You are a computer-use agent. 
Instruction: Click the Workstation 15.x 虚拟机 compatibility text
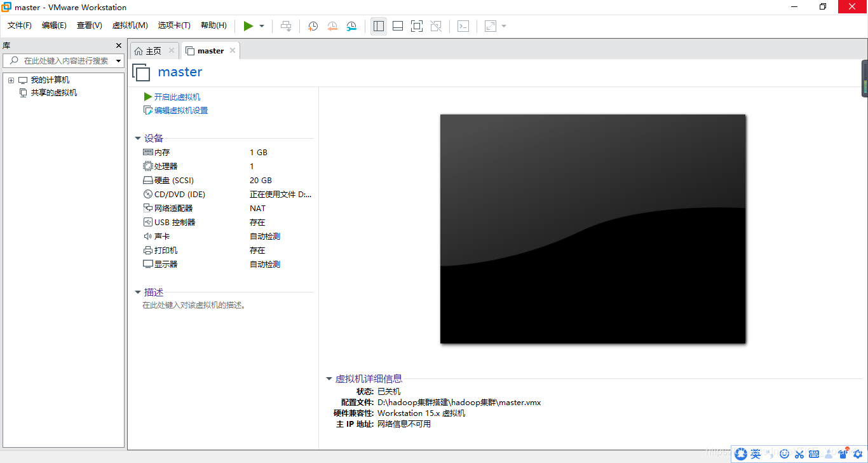tap(421, 413)
